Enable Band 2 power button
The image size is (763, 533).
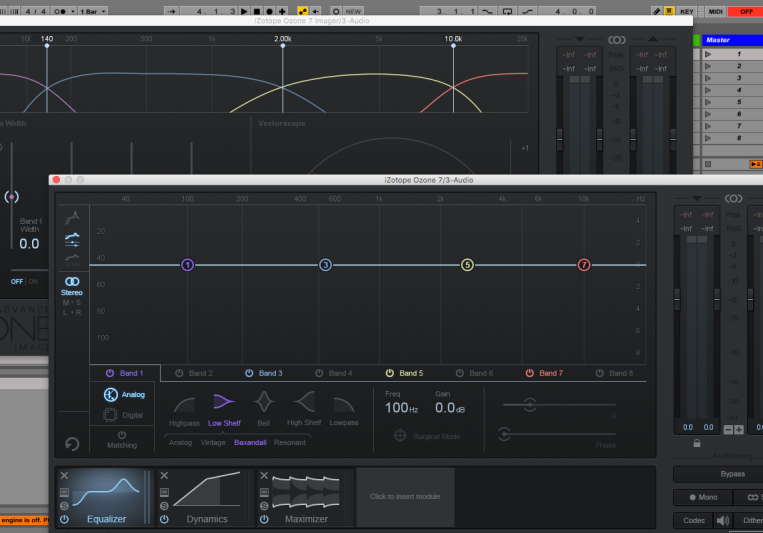tap(179, 373)
